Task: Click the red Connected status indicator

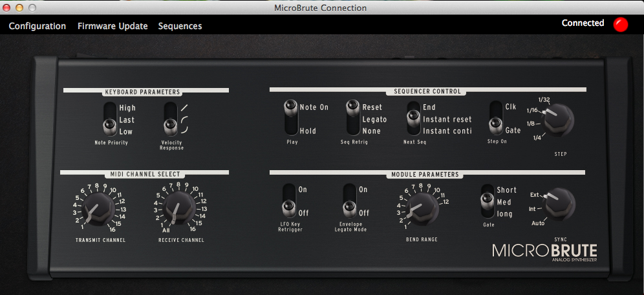Action: pos(621,24)
